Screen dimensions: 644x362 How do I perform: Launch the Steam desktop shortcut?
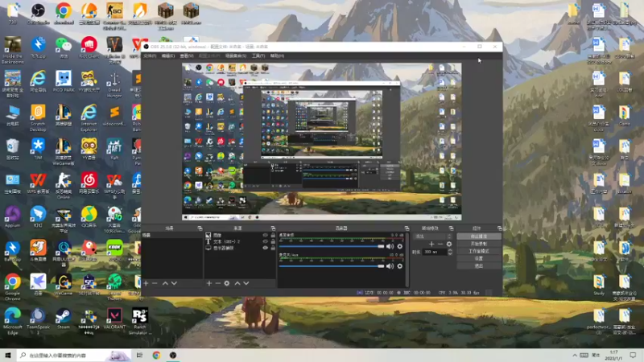[x=64, y=319]
